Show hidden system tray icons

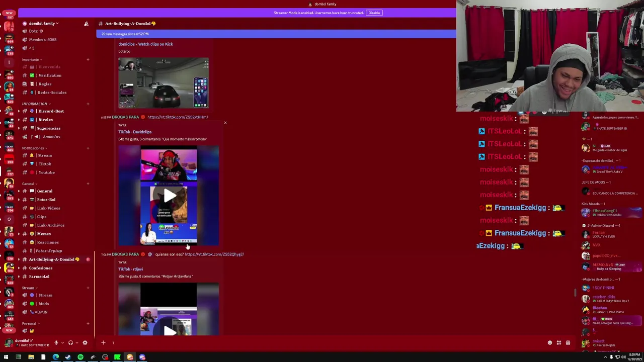click(x=605, y=357)
